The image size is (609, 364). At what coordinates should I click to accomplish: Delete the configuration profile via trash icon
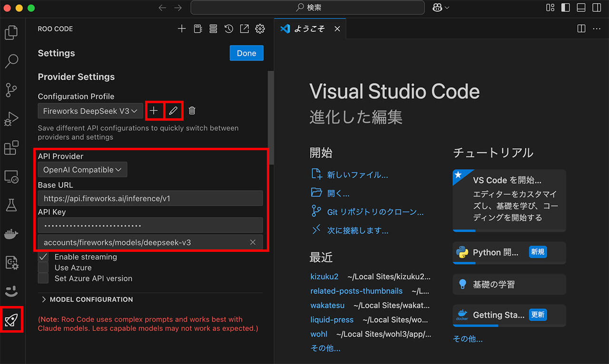(192, 111)
